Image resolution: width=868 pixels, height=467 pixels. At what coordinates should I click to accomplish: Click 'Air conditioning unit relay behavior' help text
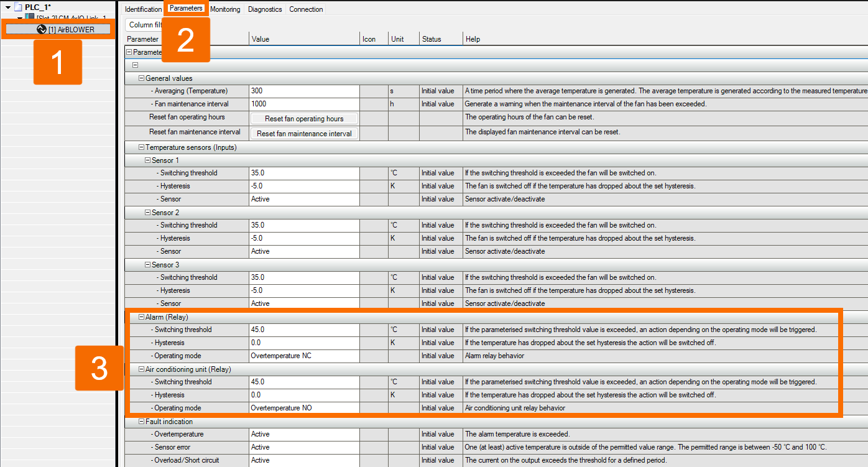click(x=515, y=408)
